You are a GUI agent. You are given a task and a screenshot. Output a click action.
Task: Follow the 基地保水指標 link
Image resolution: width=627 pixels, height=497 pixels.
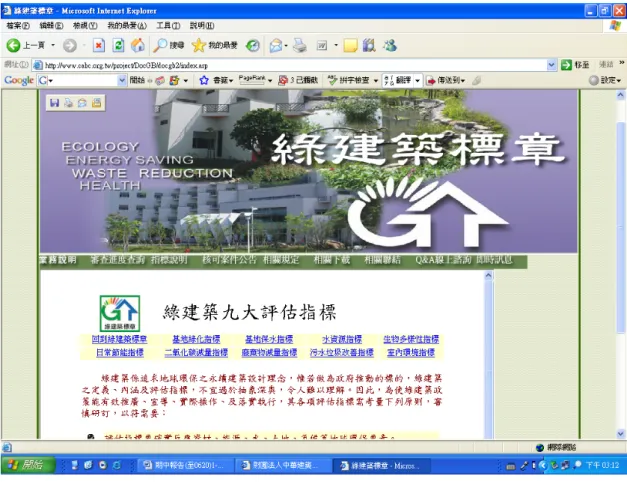pos(269,339)
